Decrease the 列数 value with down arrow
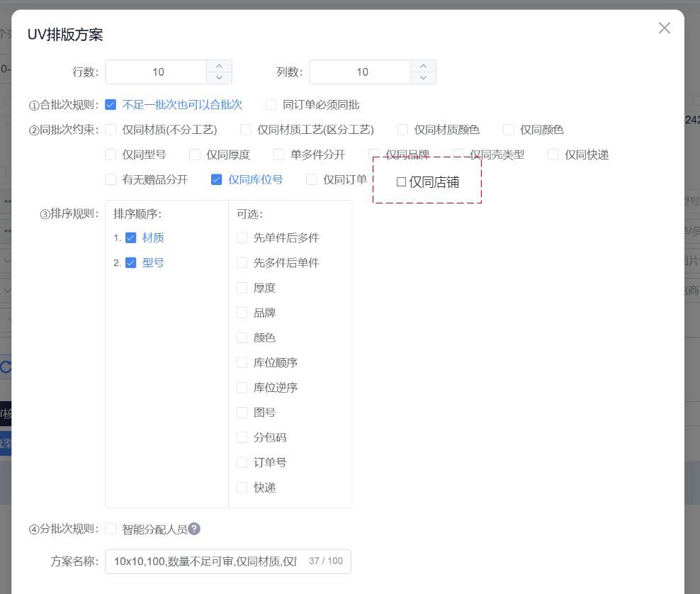This screenshot has width=700, height=594. click(423, 78)
